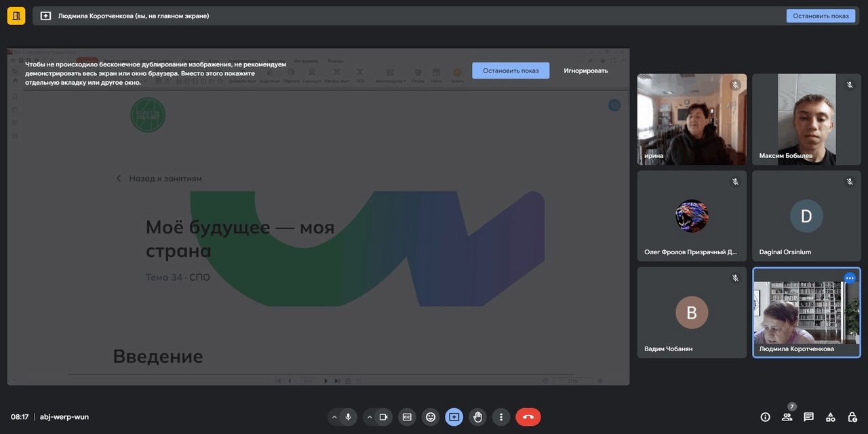
Task: Open the emoji reactions button
Action: (x=431, y=417)
